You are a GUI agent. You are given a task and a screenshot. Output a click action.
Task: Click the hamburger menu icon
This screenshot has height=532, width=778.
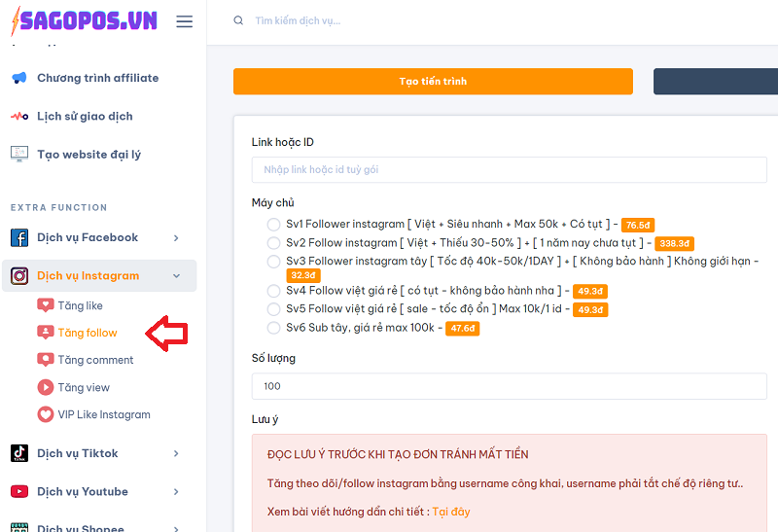point(184,21)
